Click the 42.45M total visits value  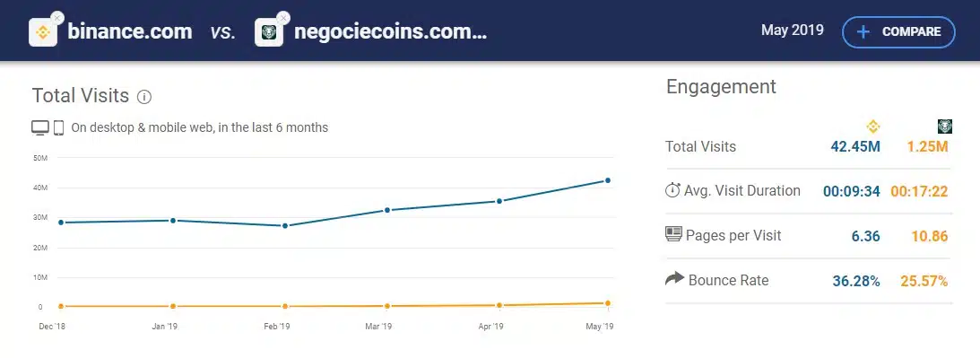click(855, 146)
